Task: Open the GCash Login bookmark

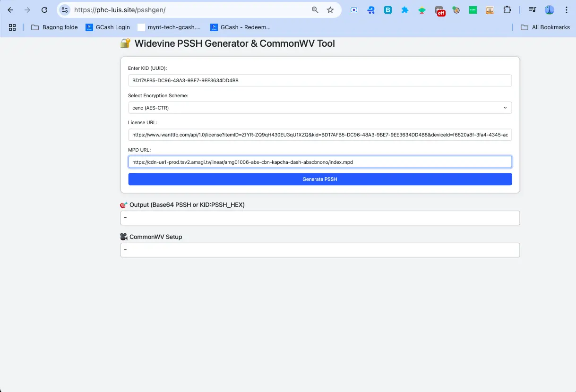Action: (108, 27)
